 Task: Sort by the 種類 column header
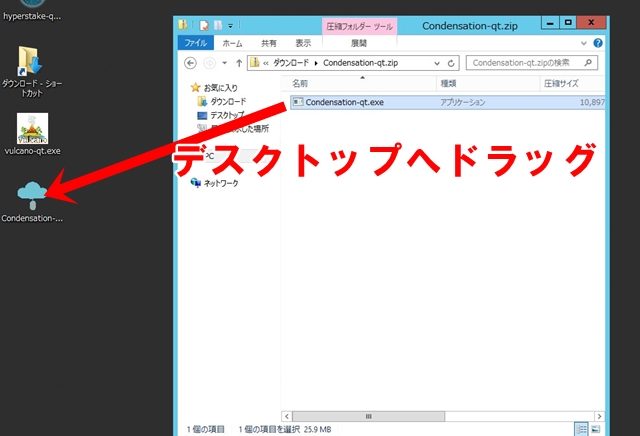click(488, 83)
